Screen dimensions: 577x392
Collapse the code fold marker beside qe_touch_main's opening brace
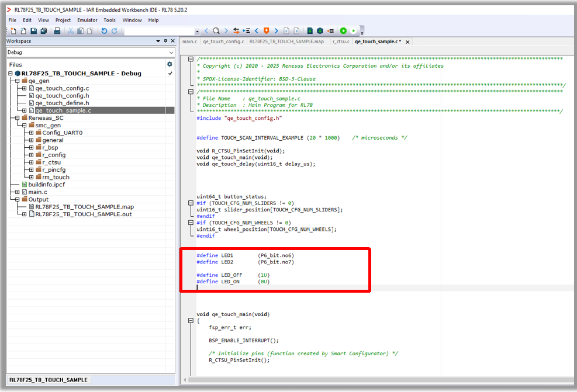coord(191,321)
